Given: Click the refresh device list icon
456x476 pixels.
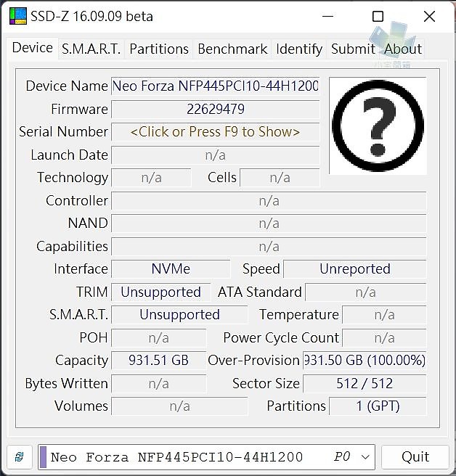Looking at the screenshot, I should pos(20,456).
